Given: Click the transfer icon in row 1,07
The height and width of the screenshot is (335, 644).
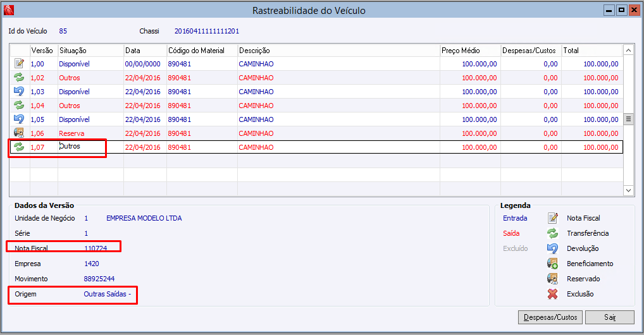Looking at the screenshot, I should pyautogui.click(x=19, y=147).
